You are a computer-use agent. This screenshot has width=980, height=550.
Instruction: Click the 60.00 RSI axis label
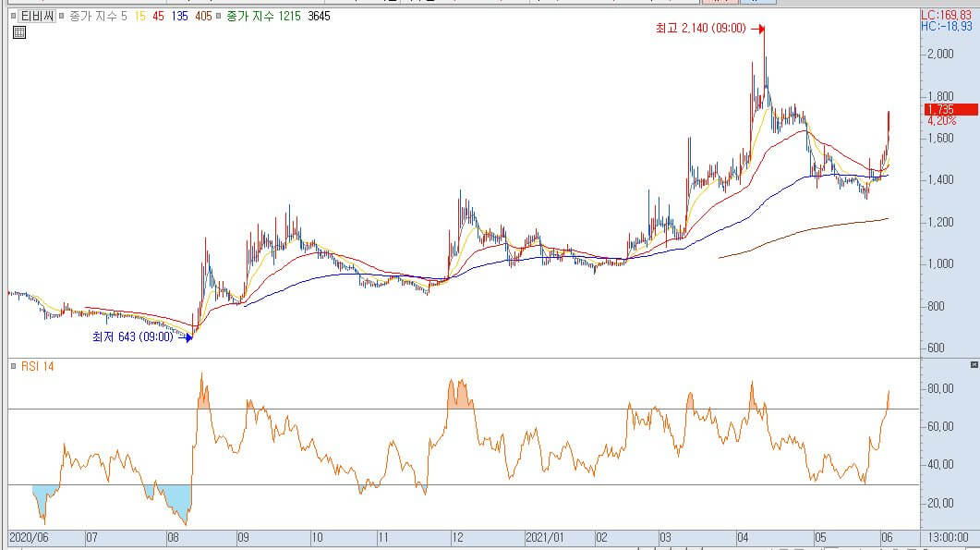point(940,427)
